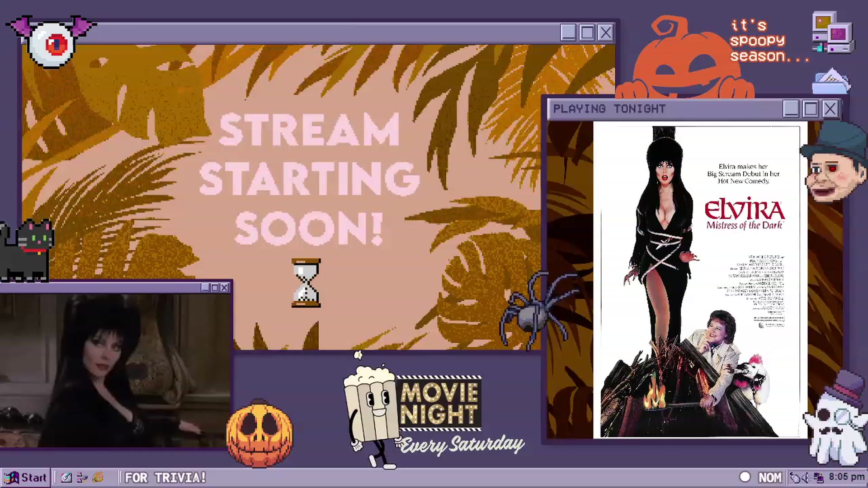This screenshot has width=868, height=488.
Task: Open the open-folder desktop icon
Action: click(x=831, y=81)
